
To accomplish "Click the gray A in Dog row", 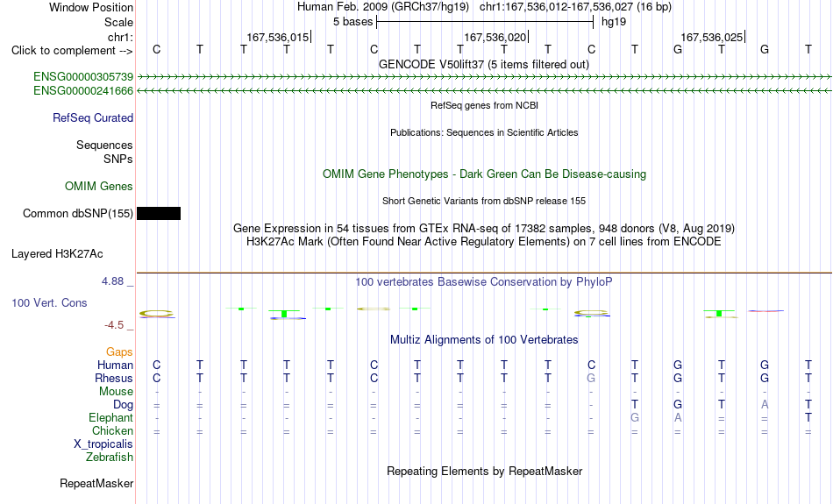I will [765, 405].
